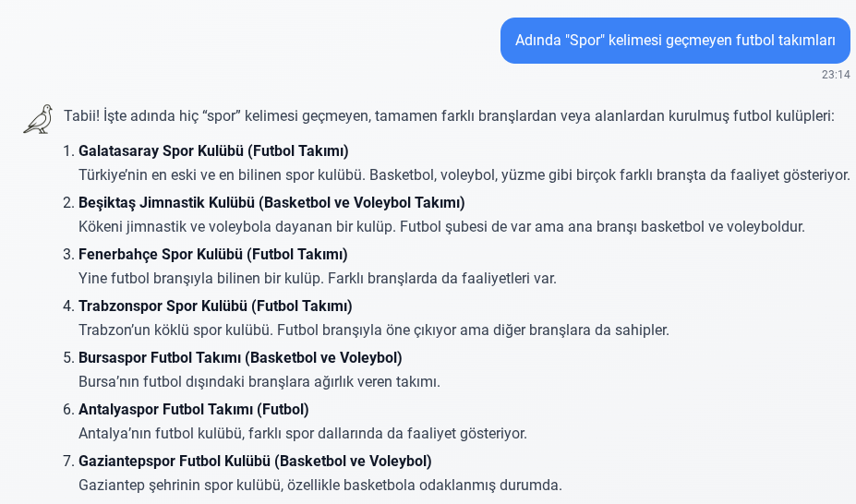Click the description starting "Yine futbol branşıyla"
This screenshot has width=856, height=504.
[318, 278]
